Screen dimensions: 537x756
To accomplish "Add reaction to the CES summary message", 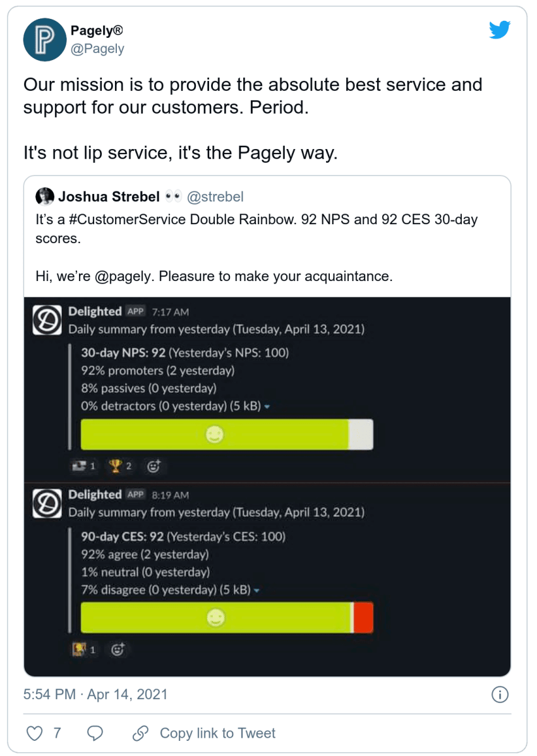I will 118,649.
